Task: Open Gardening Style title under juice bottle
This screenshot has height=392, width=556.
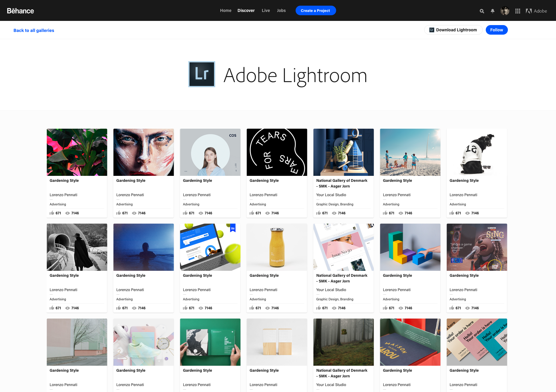Action: click(x=264, y=276)
